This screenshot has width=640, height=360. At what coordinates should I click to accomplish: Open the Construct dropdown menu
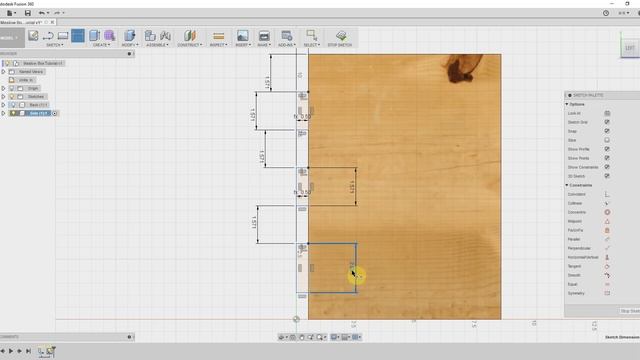tap(190, 45)
